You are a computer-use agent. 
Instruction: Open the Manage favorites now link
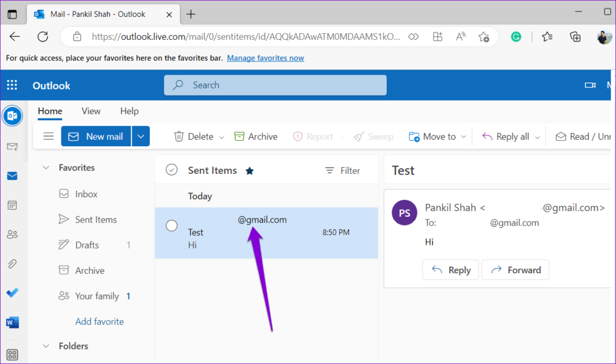click(x=265, y=58)
